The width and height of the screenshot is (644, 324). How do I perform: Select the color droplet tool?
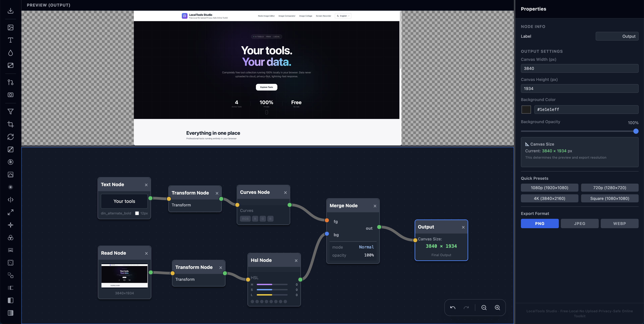tap(11, 53)
